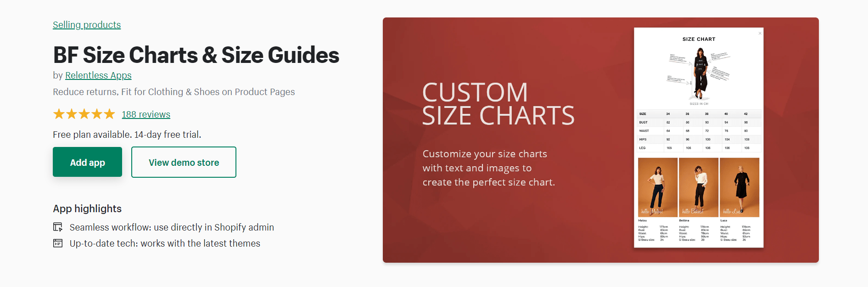The image size is (868, 293).
Task: Select the Bettina model photo
Action: click(x=698, y=187)
